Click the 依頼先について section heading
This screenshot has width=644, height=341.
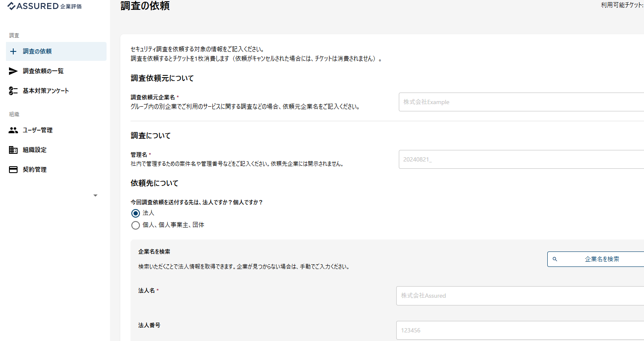[154, 183]
